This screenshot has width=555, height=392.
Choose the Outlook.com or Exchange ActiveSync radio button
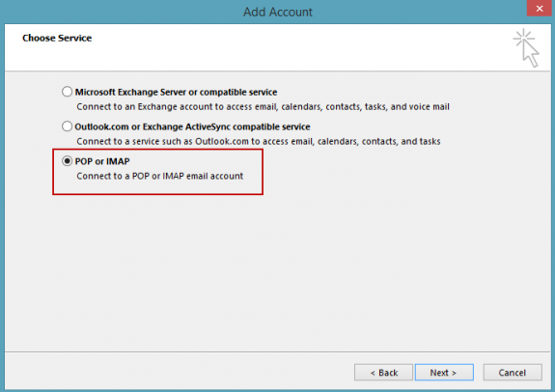67,126
